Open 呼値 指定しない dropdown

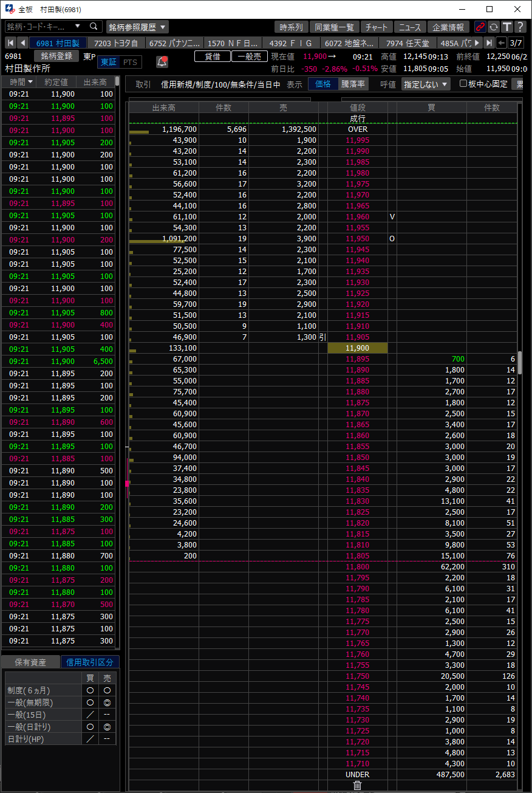[x=426, y=84]
